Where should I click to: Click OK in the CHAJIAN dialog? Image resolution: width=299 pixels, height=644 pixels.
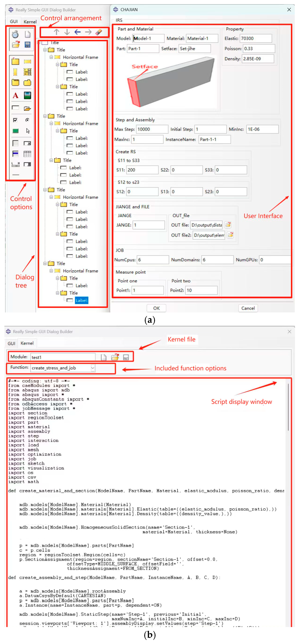tap(156, 308)
